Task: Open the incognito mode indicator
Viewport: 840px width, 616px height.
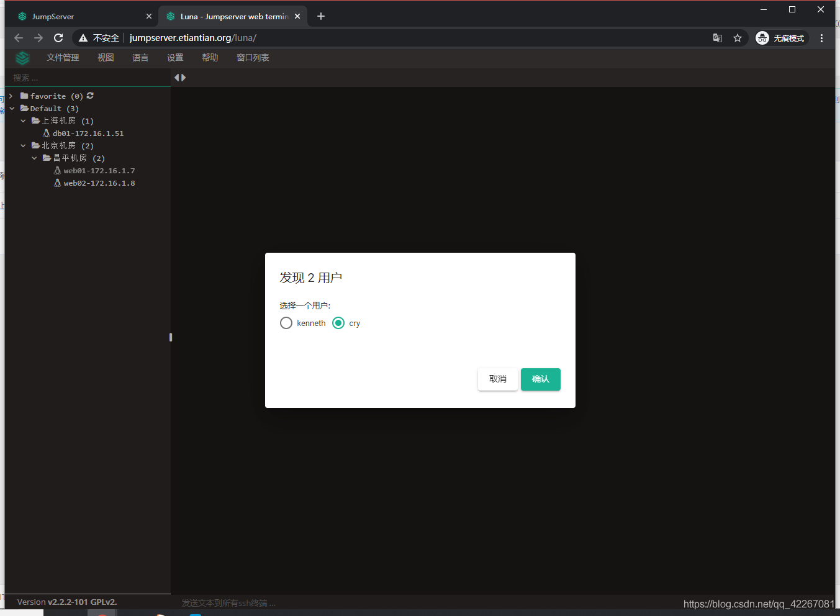Action: coord(782,38)
